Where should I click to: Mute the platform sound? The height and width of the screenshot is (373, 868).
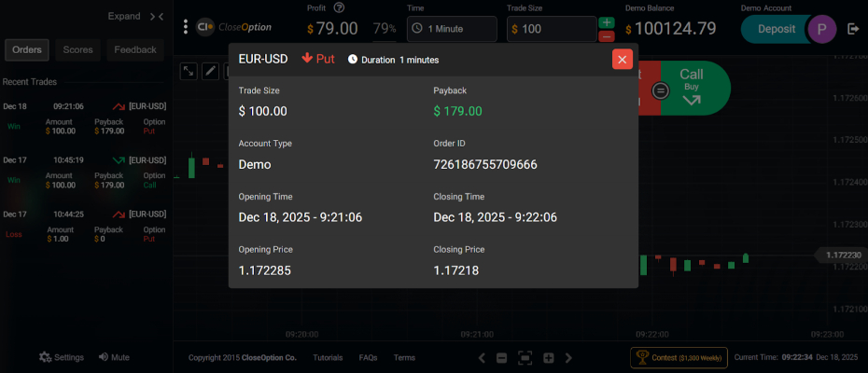(x=114, y=357)
